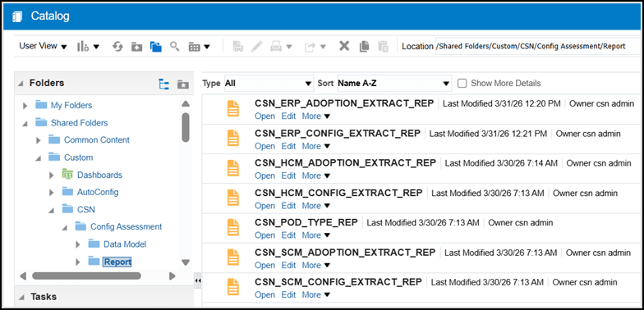
Task: Click the Delete X toolbar icon
Action: tap(344, 46)
